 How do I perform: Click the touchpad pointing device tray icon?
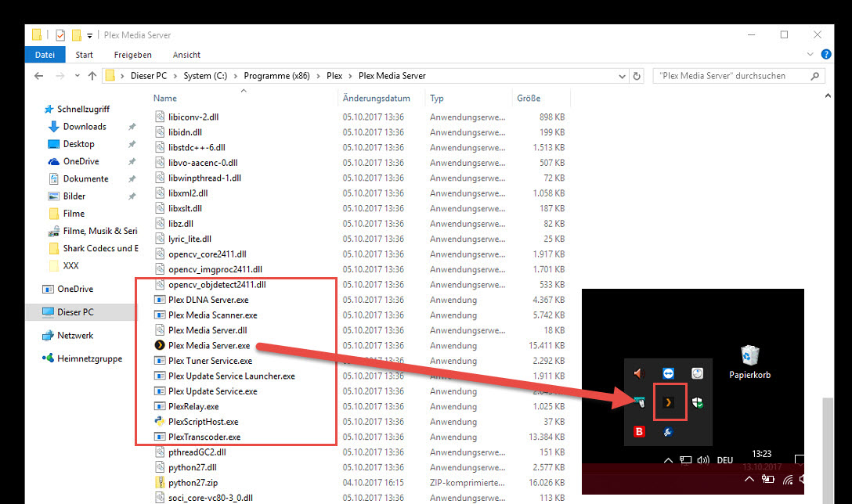(x=639, y=402)
